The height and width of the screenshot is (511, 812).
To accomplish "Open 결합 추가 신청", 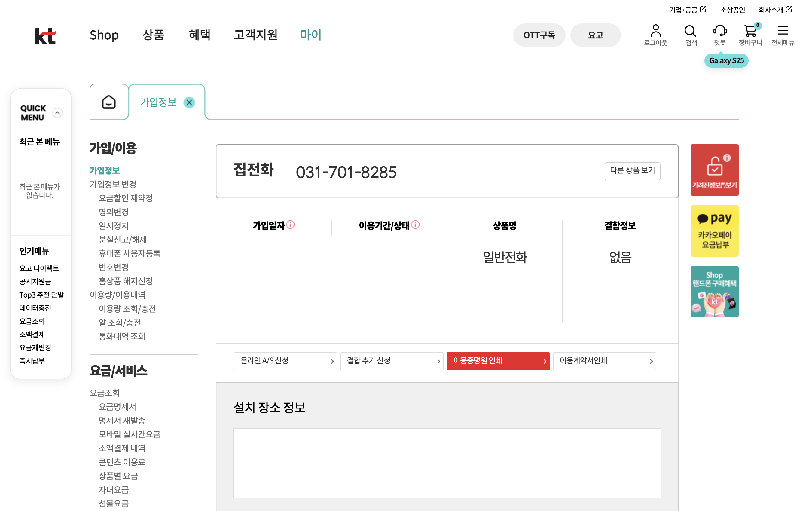I will coord(392,361).
